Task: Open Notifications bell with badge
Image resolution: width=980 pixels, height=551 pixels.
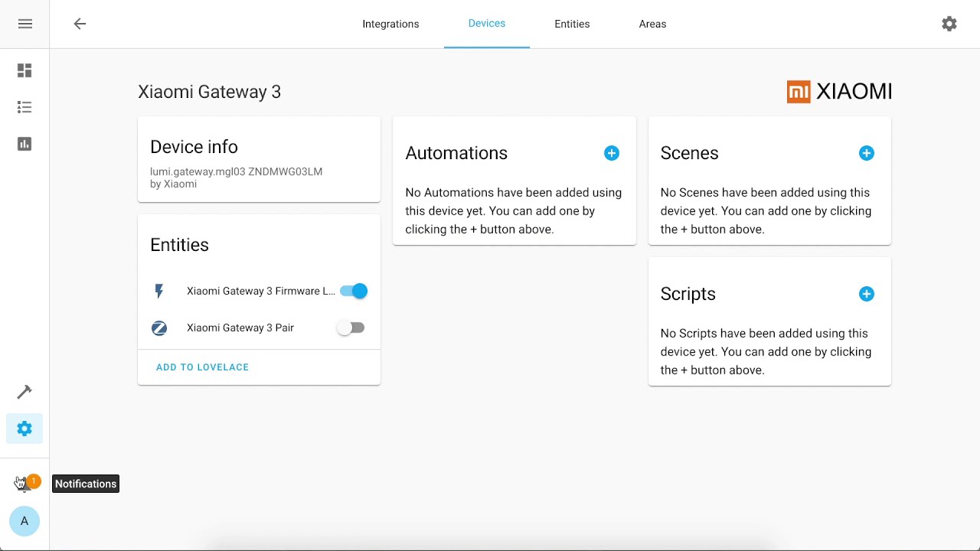Action: [x=26, y=483]
